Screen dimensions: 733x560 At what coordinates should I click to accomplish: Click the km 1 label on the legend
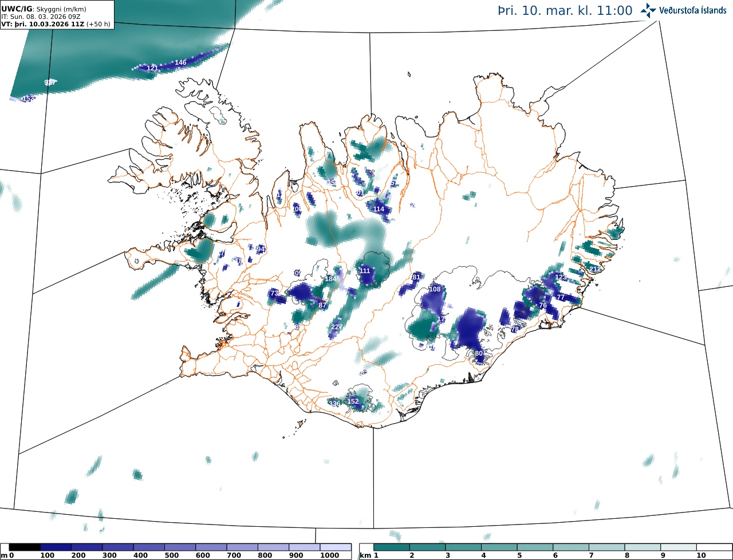tap(369, 555)
